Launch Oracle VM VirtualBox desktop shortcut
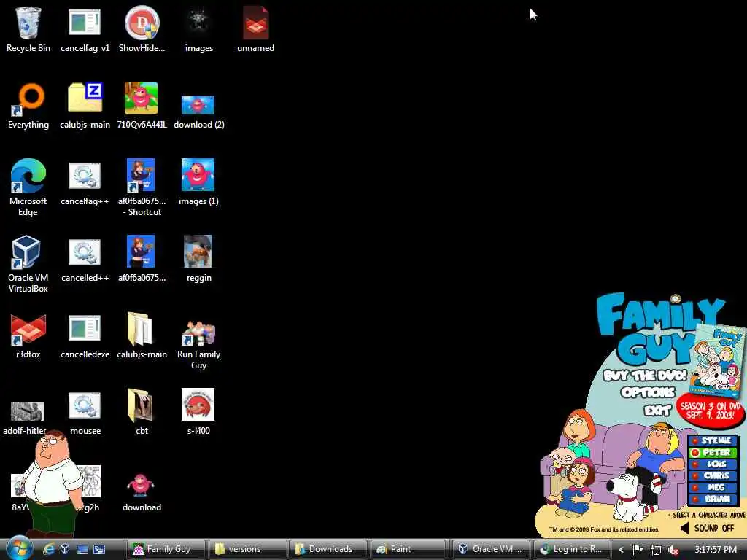The height and width of the screenshot is (560, 747). tap(28, 263)
